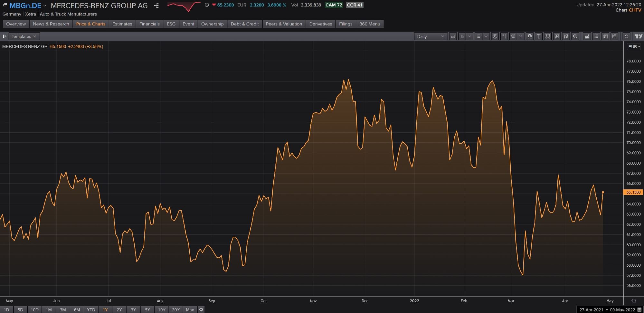Open the Estimates tab
Image resolution: width=644 pixels, height=313 pixels.
(x=122, y=24)
